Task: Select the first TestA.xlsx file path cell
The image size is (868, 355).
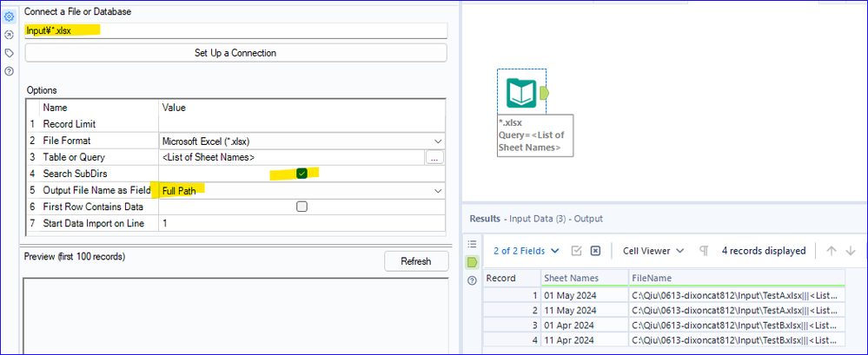Action: click(737, 295)
